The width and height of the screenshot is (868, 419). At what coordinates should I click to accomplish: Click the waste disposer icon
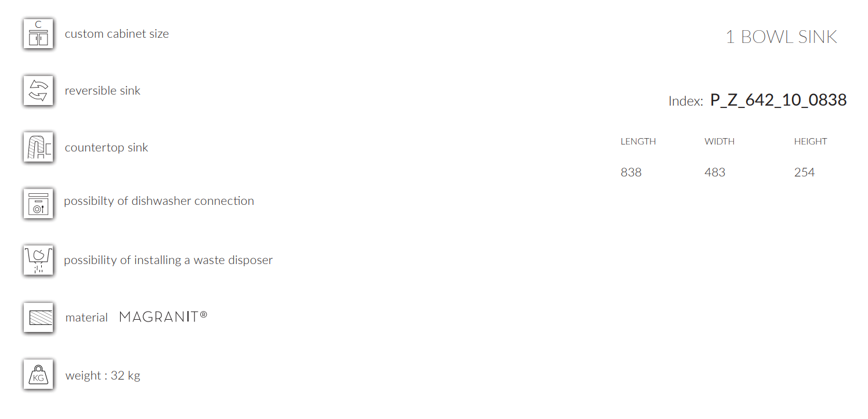38,261
